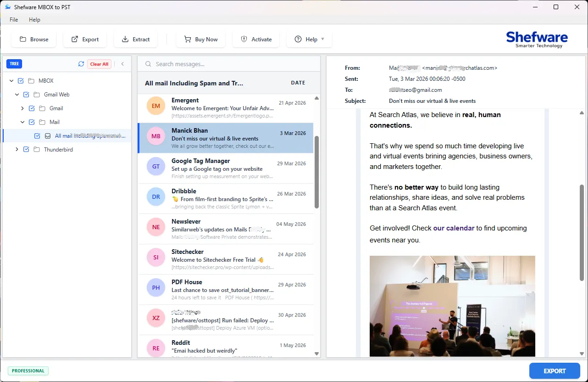
Task: Open the Dribbble message
Action: click(x=226, y=199)
